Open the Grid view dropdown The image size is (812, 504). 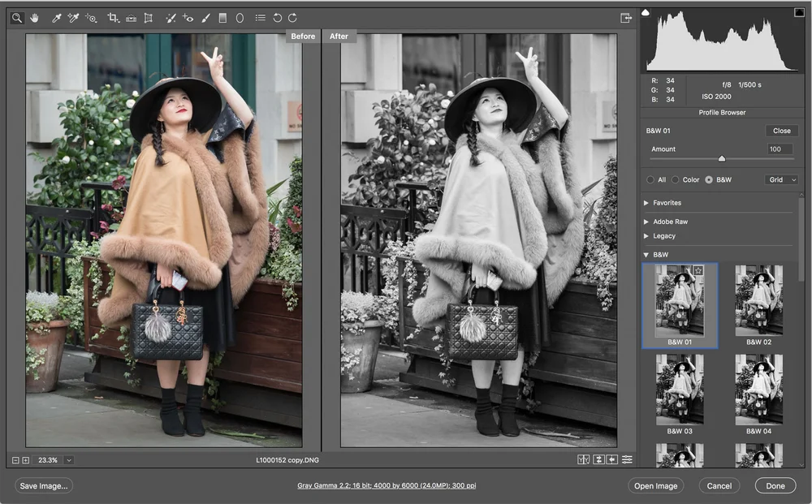[781, 179]
